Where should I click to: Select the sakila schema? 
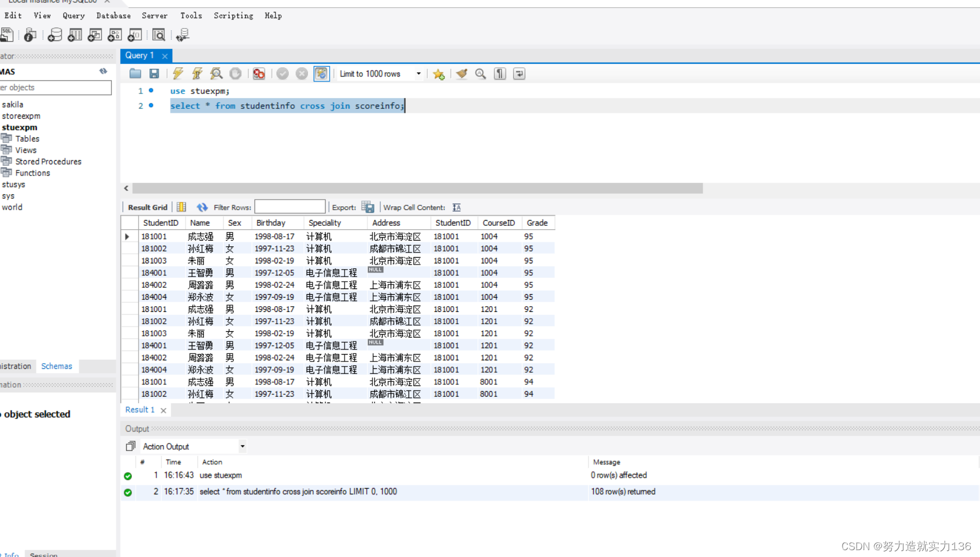[x=13, y=104]
